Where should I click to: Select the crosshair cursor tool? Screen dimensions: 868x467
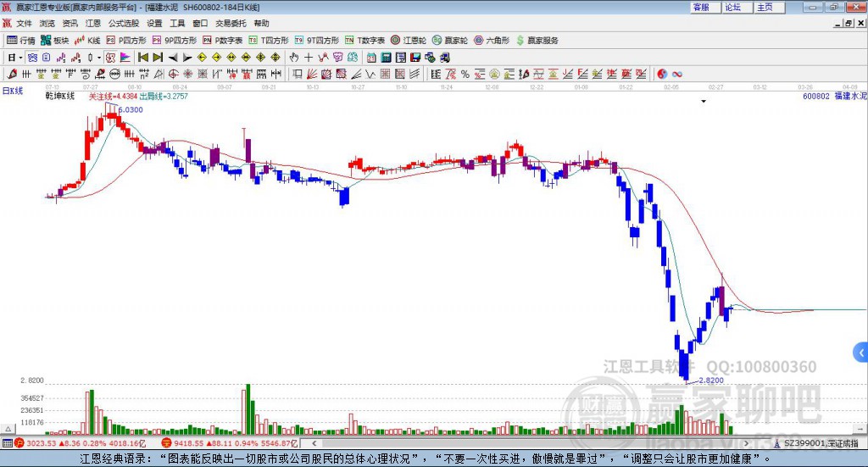point(309,58)
